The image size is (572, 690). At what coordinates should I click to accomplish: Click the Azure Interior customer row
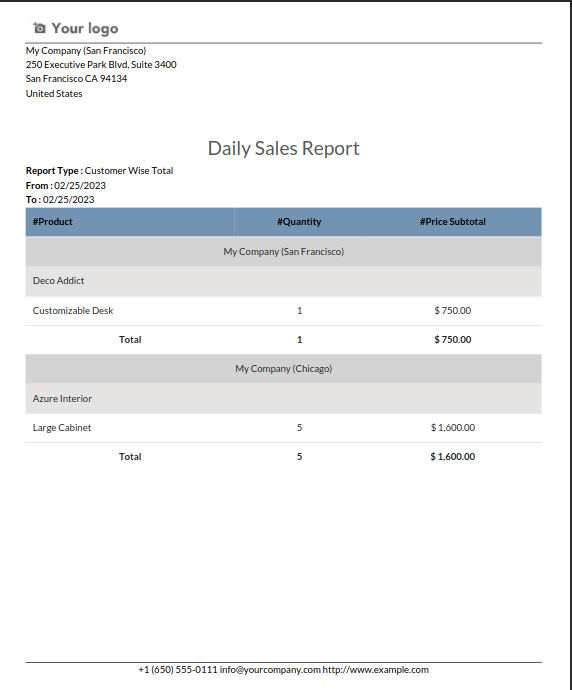tap(283, 399)
